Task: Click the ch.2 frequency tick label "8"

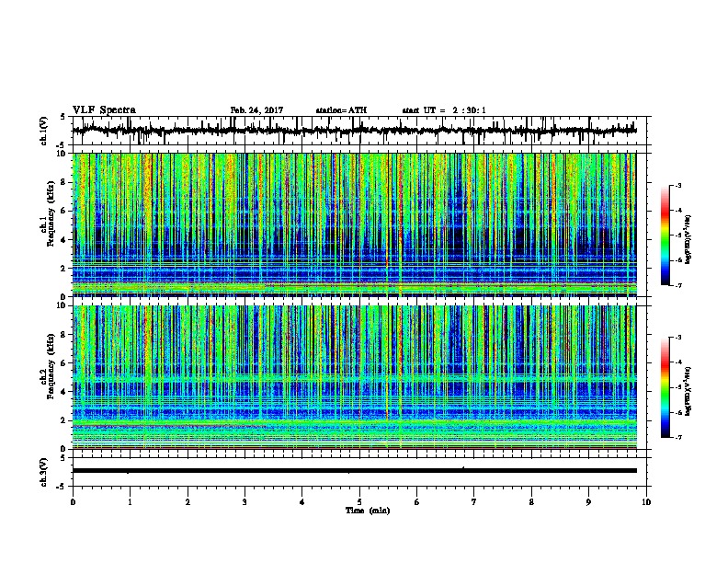Action: click(x=64, y=335)
